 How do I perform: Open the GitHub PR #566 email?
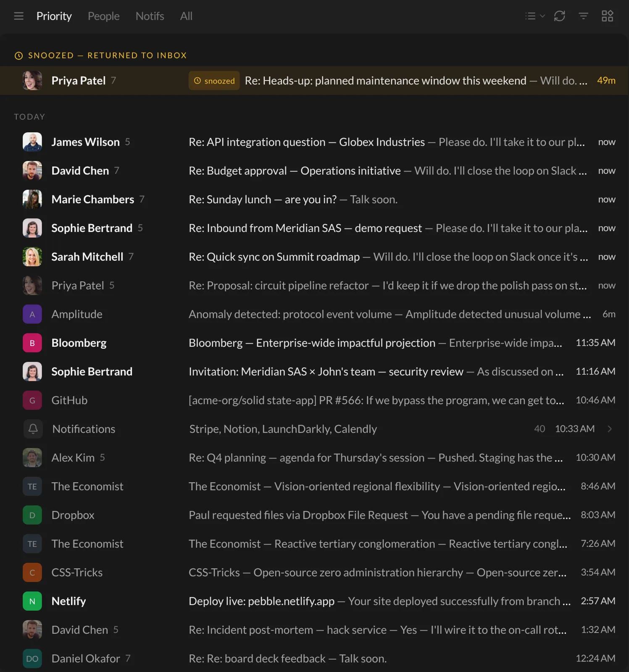pyautogui.click(x=314, y=400)
